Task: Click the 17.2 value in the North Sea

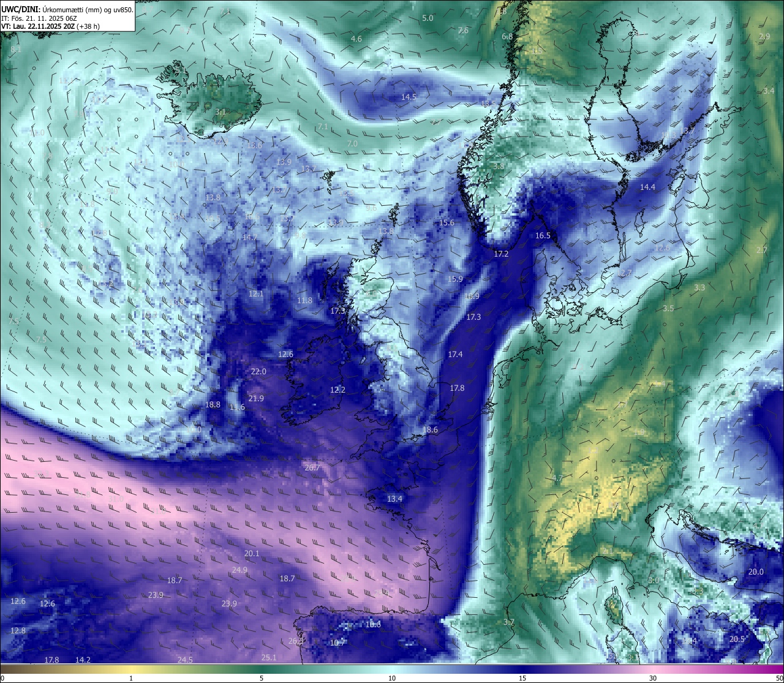Action: [x=501, y=254]
